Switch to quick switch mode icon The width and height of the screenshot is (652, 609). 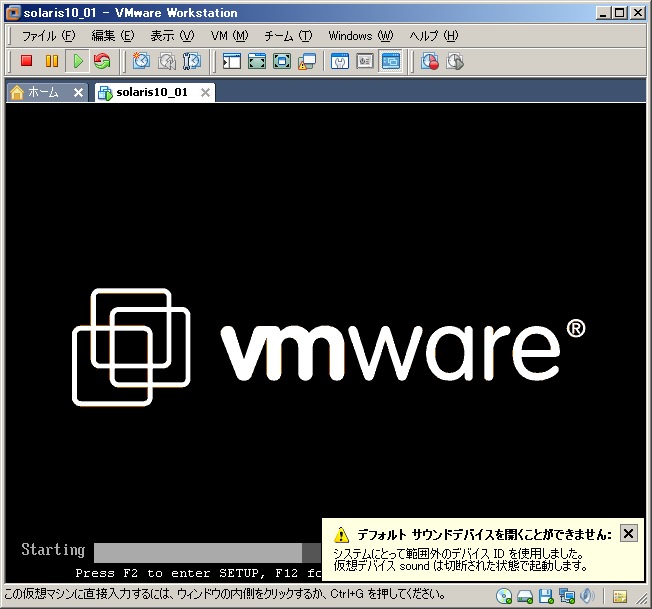257,61
